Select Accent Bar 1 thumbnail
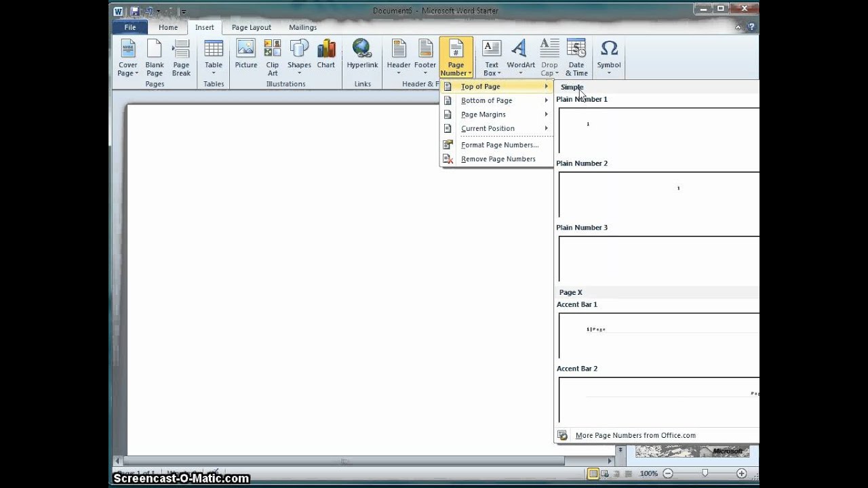Viewport: 868px width, 488px height. tap(658, 335)
